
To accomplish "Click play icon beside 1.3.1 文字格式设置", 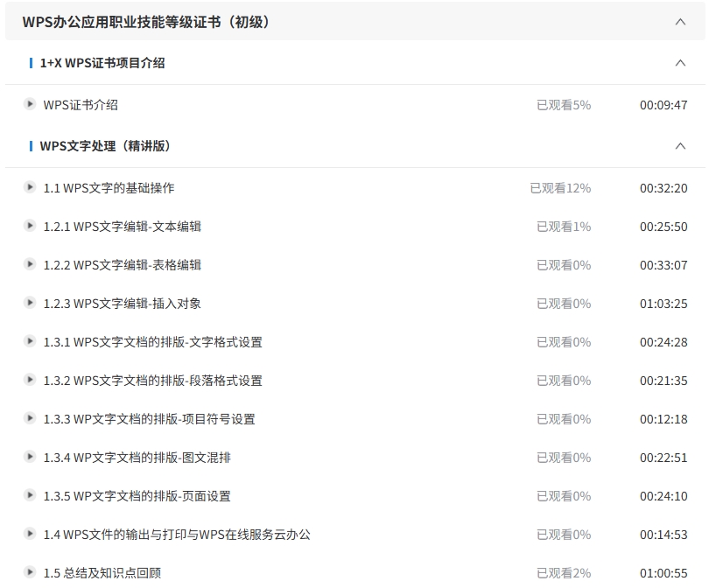I will (x=30, y=341).
